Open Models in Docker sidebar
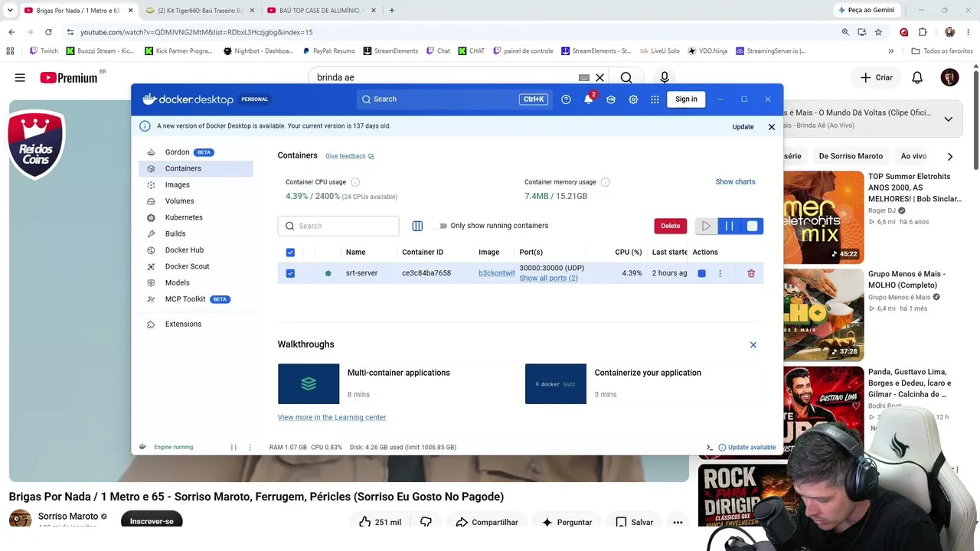This screenshot has height=551, width=980. [x=196, y=283]
